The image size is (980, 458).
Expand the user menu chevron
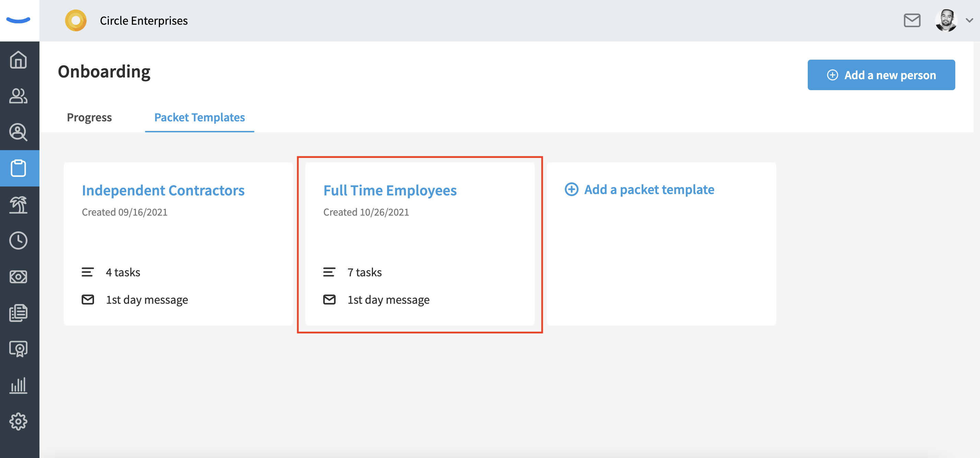pos(969,20)
